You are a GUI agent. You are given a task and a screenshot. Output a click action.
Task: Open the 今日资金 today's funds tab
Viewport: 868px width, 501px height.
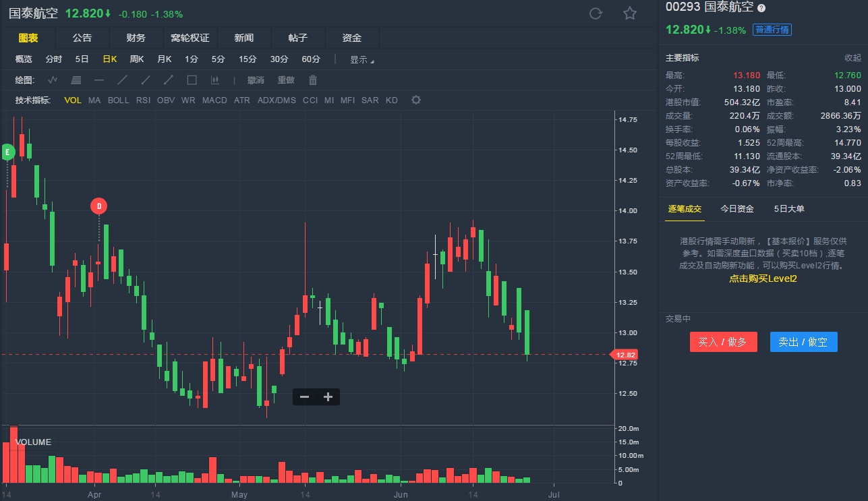pos(737,209)
